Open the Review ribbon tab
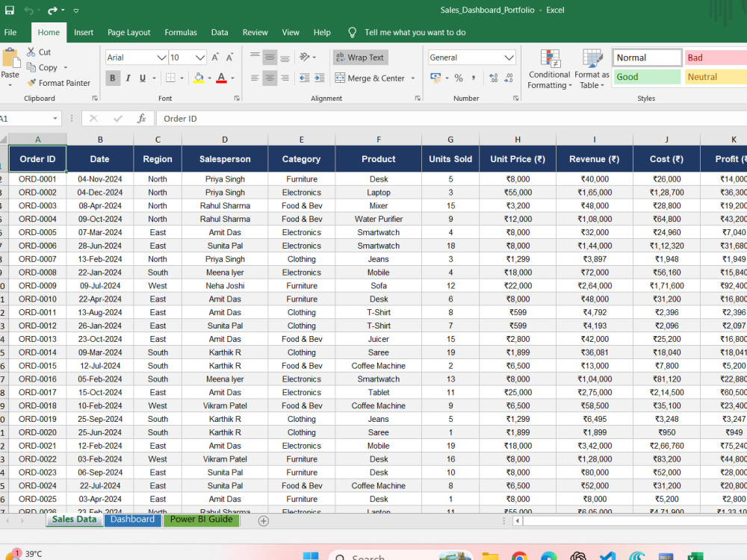Viewport: 747px width, 560px height. coord(255,32)
